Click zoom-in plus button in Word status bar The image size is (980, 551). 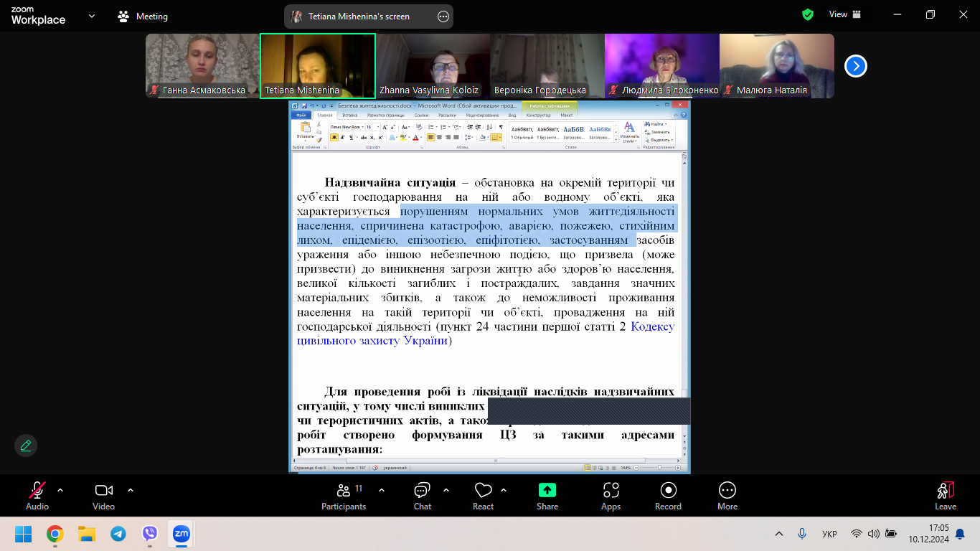click(x=678, y=468)
